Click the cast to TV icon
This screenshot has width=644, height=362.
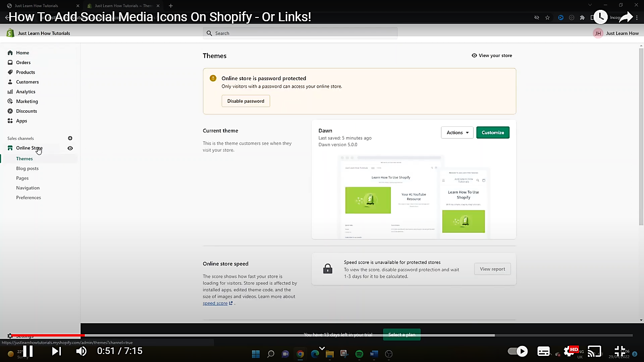click(x=594, y=351)
